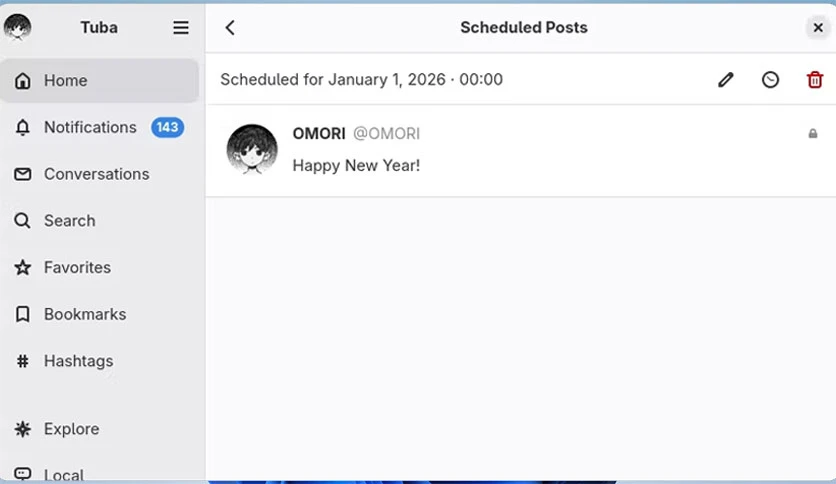Click the account avatar in sidebar header
The height and width of the screenshot is (484, 836).
pos(18,27)
